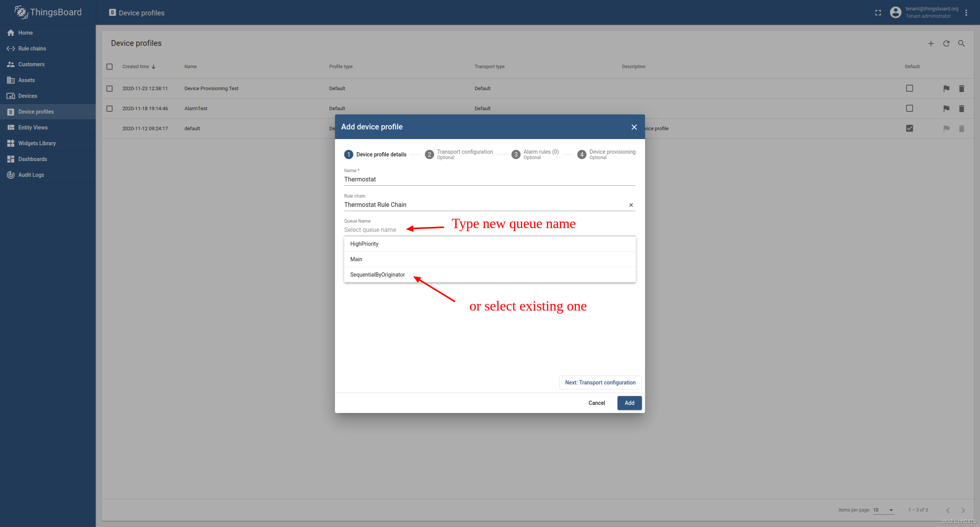Make AlarmTest the default profile via flag
The image size is (980, 527).
pyautogui.click(x=946, y=109)
